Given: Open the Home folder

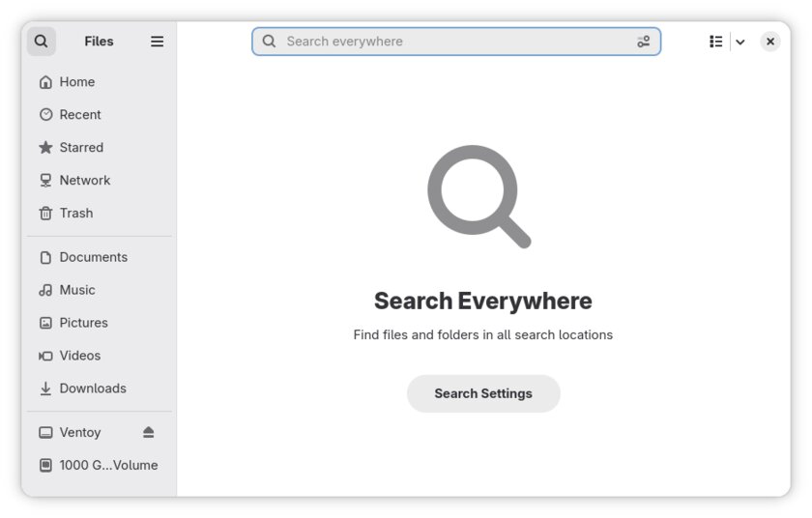Looking at the screenshot, I should pyautogui.click(x=76, y=82).
